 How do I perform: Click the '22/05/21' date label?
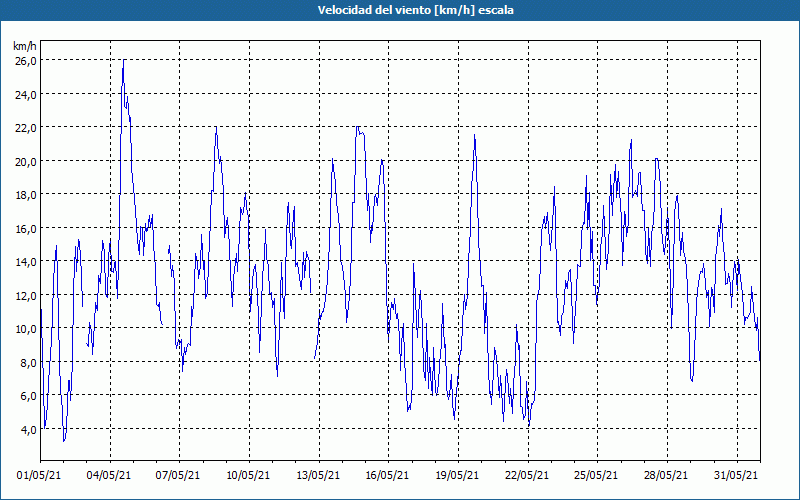tap(527, 475)
